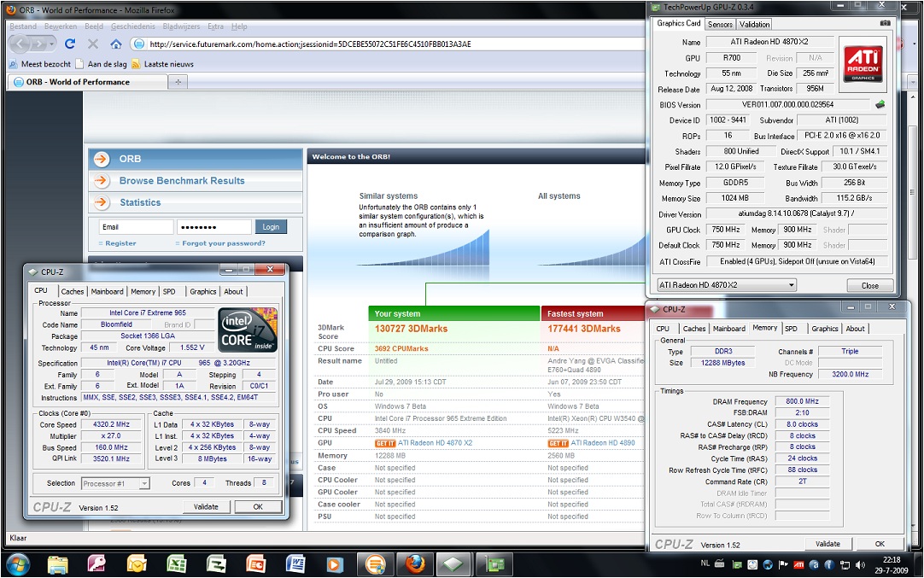The width and height of the screenshot is (924, 578).
Task: Switch to Validation tab in GPU-Z
Action: [754, 24]
